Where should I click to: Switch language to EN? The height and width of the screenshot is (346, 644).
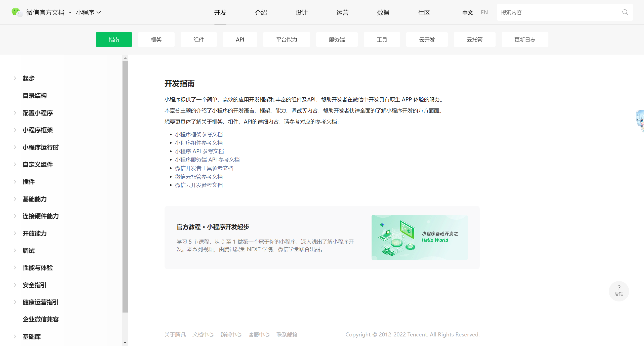[x=484, y=12]
